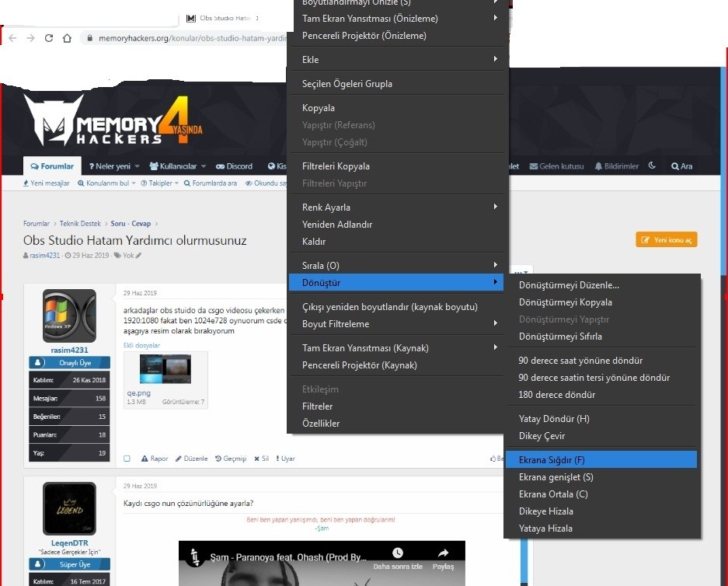The image size is (728, 586).
Task: Select 180 derece döndür
Action: coord(601,395)
